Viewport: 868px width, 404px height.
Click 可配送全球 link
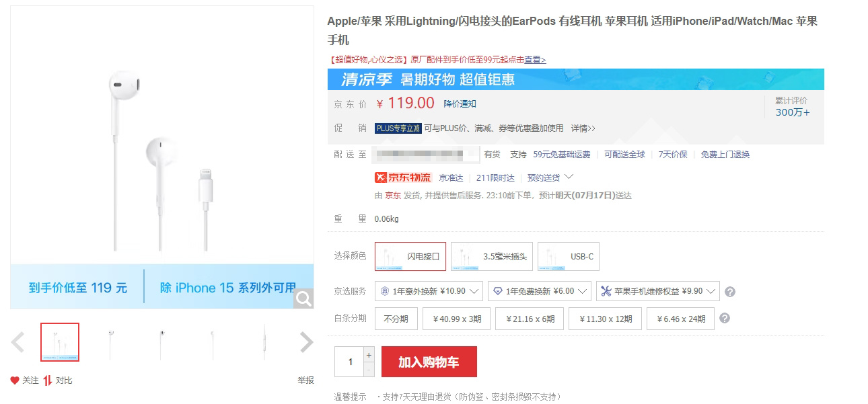pos(624,155)
